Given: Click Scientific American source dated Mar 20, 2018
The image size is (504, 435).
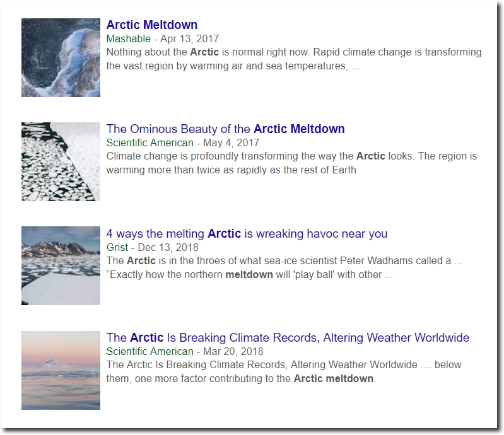Looking at the screenshot, I should (149, 352).
